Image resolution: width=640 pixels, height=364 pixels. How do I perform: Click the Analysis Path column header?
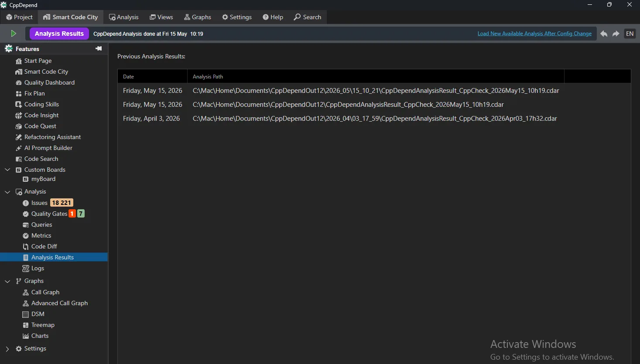pyautogui.click(x=376, y=76)
